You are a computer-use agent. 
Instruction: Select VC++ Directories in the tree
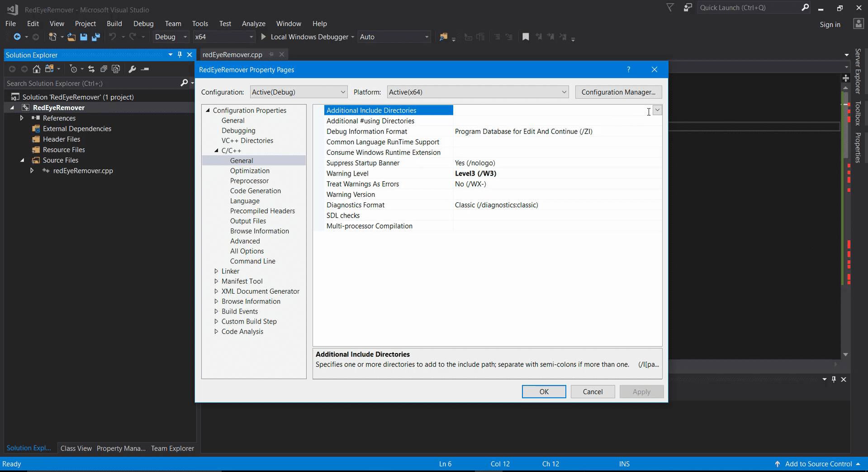(247, 140)
